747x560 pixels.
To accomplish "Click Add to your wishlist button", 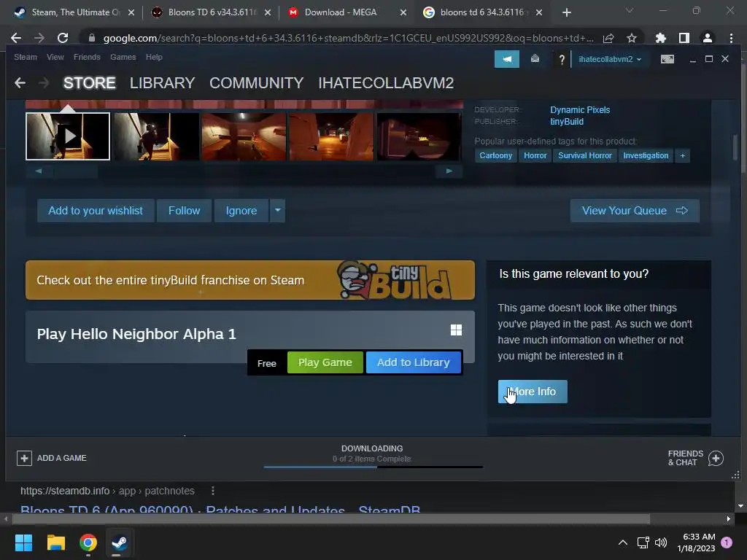I will pos(96,211).
